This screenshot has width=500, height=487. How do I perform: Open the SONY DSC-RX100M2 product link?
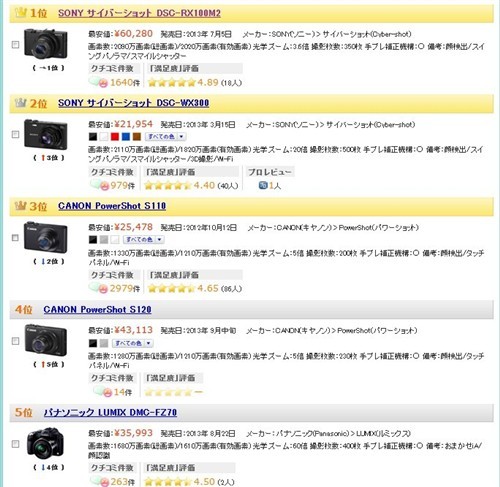click(139, 13)
